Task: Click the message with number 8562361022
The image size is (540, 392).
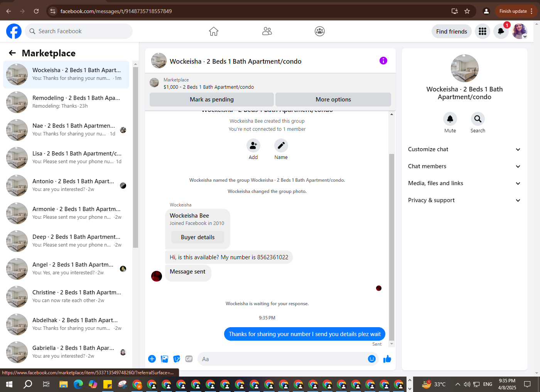Action: (229, 257)
